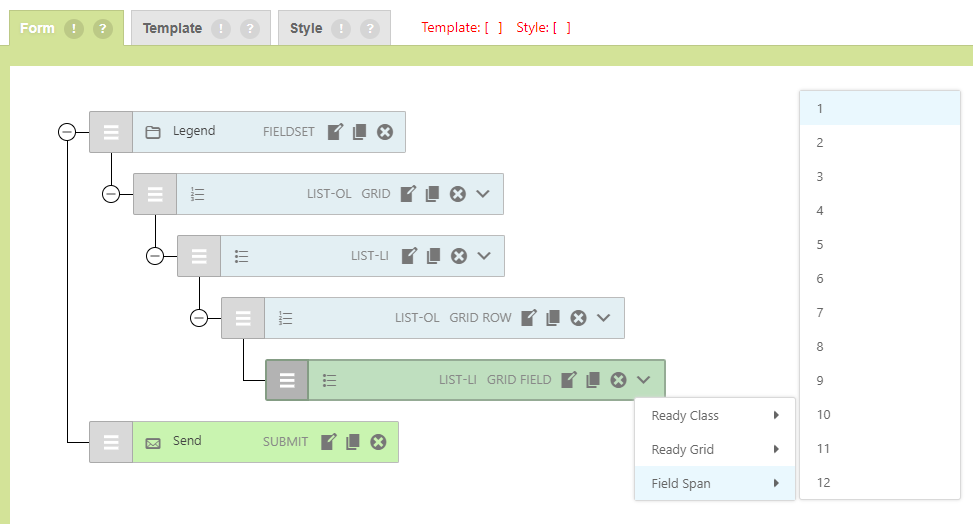This screenshot has width=973, height=524.
Task: Delete the Send submit element
Action: pos(378,442)
